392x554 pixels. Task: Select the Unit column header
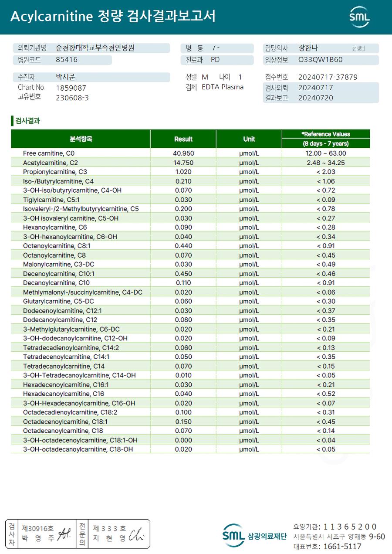(x=249, y=139)
